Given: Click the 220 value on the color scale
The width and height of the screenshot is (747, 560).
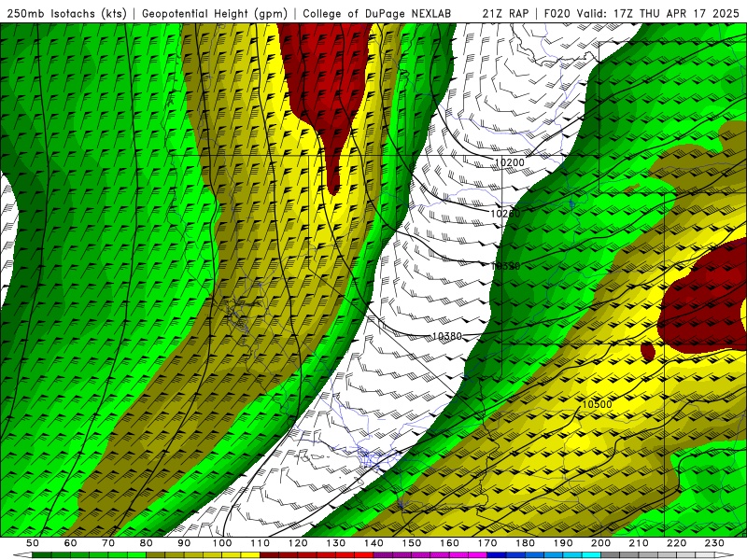Looking at the screenshot, I should tap(676, 543).
